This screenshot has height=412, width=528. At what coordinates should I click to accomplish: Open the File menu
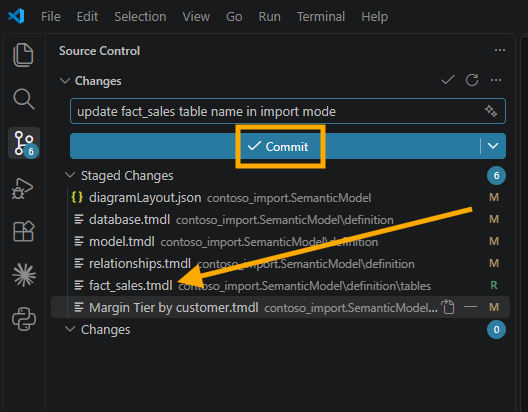(x=51, y=16)
